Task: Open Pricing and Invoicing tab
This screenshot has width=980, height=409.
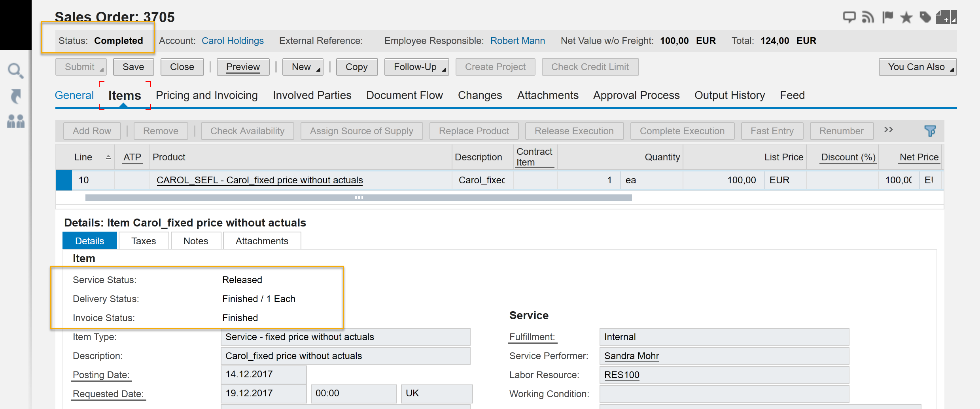Action: 207,95
